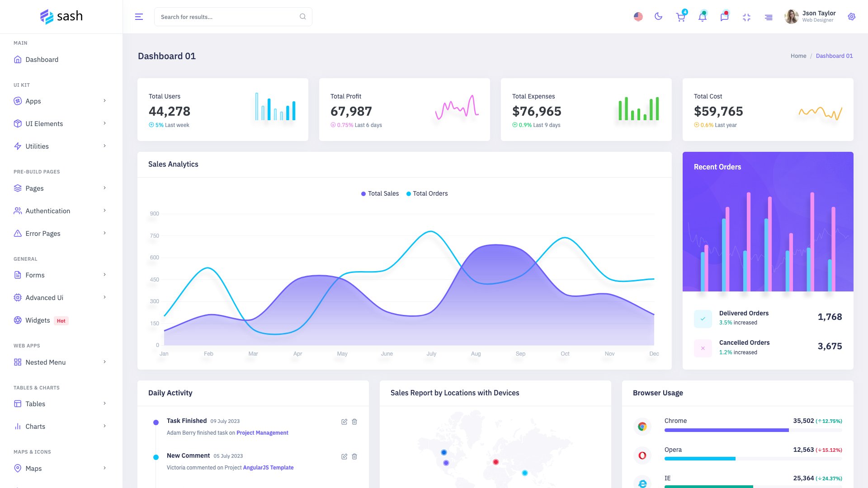
Task: Go to Home via the breadcrumb
Action: pyautogui.click(x=798, y=56)
